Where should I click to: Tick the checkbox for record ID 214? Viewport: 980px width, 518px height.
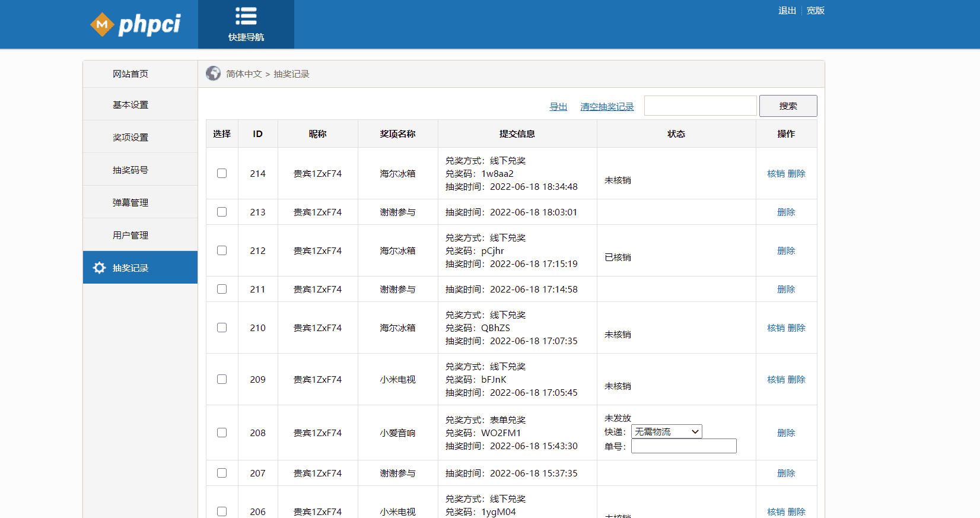click(x=222, y=173)
